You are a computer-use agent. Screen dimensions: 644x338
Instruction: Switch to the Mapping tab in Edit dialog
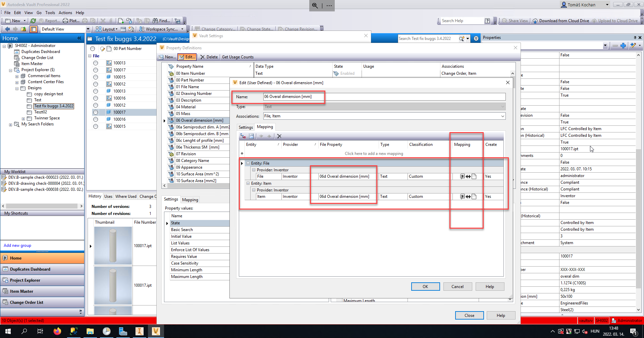[265, 127]
